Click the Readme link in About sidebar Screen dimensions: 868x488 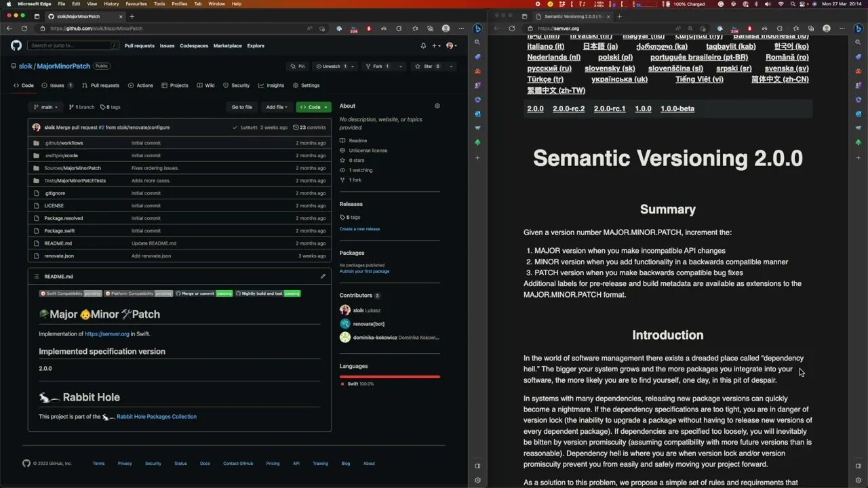coord(358,141)
